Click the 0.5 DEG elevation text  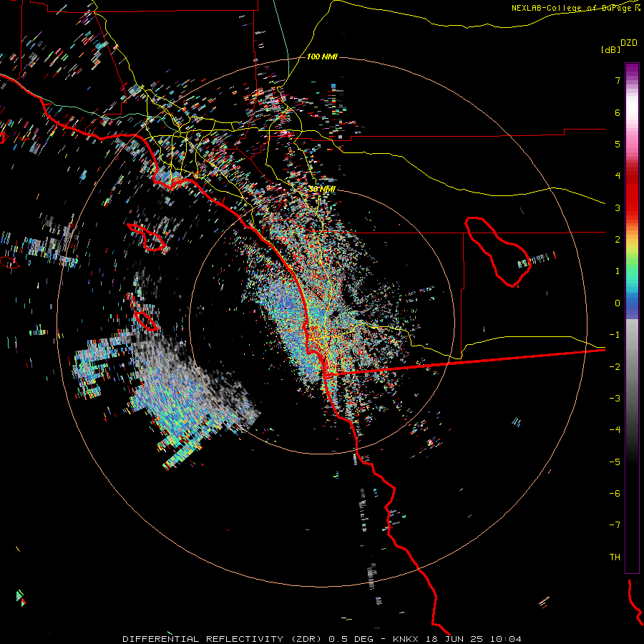point(351,639)
